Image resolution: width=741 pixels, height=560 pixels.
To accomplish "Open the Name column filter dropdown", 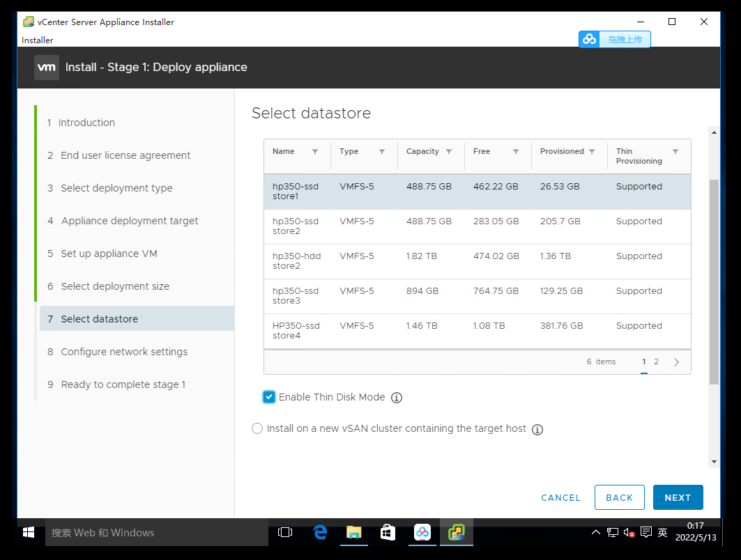I will point(315,150).
